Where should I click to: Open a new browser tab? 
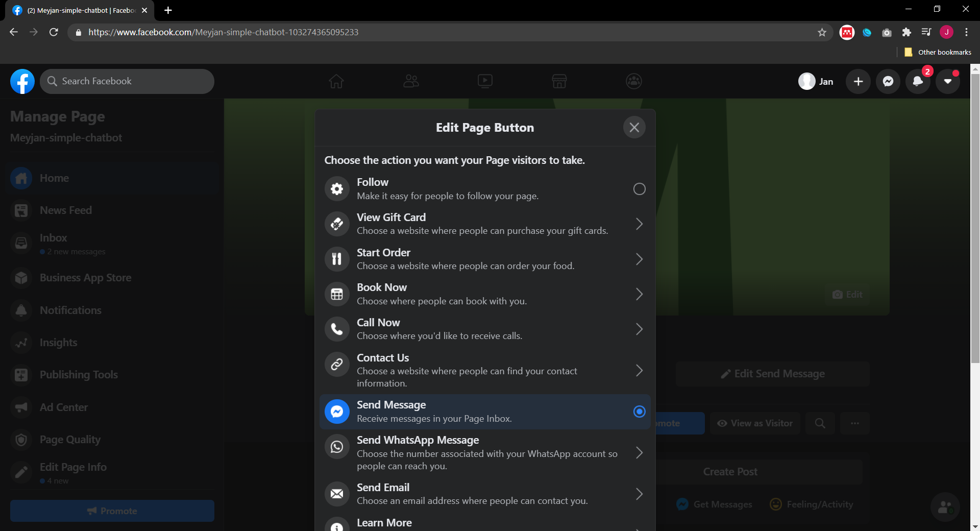168,10
